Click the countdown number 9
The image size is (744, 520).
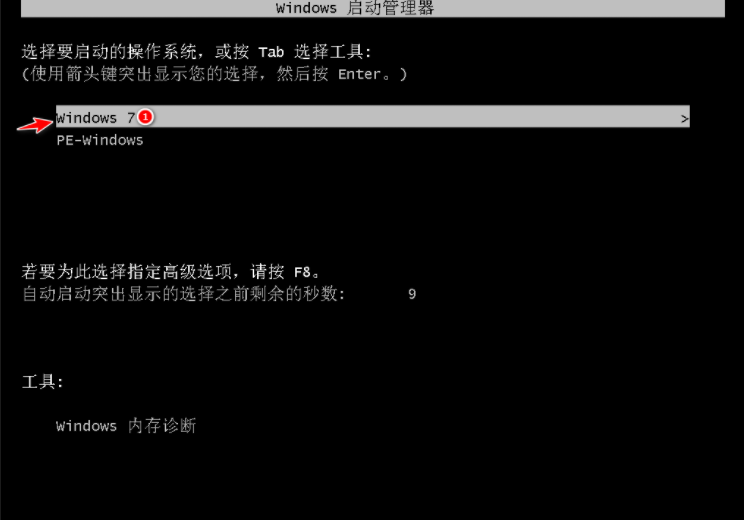tap(412, 294)
